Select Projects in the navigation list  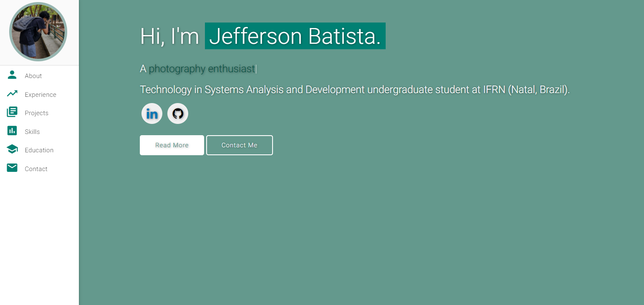point(37,113)
